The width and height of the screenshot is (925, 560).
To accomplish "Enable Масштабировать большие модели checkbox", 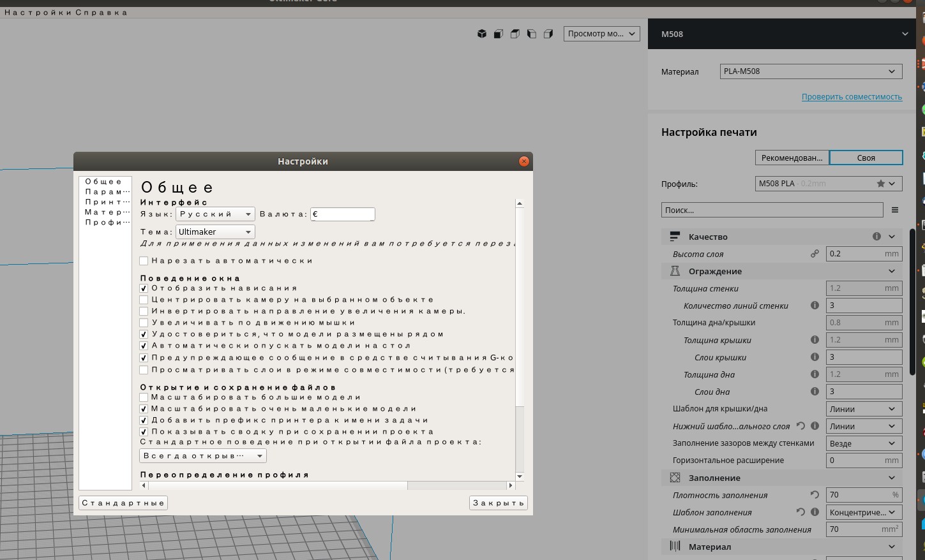I will 144,397.
